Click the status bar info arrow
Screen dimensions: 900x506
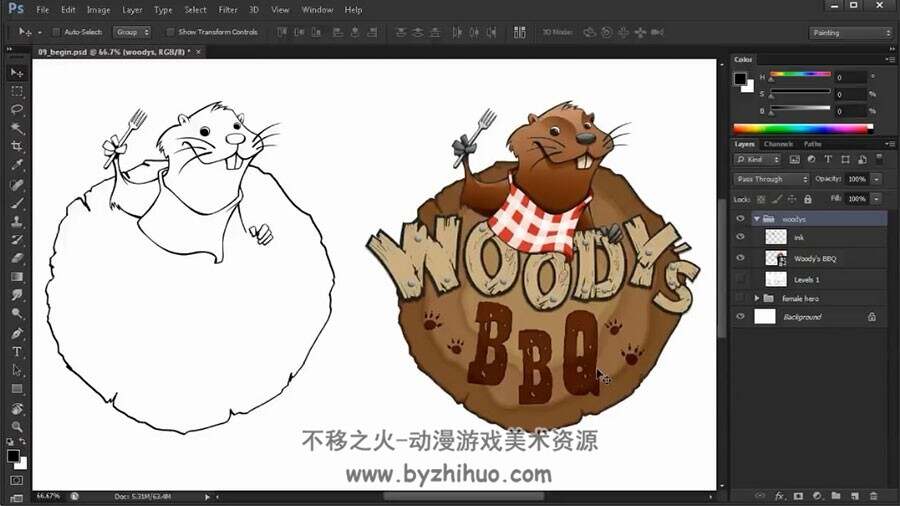[x=207, y=497]
